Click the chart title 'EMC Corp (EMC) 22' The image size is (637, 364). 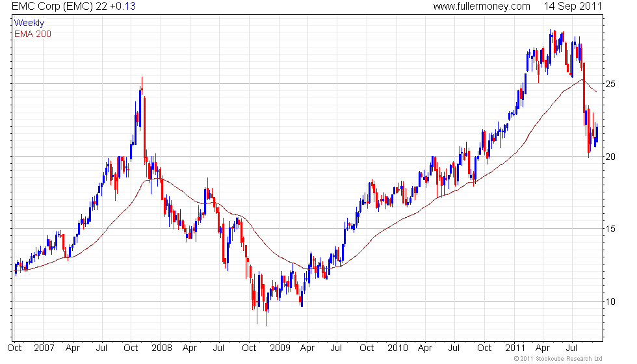pos(59,6)
